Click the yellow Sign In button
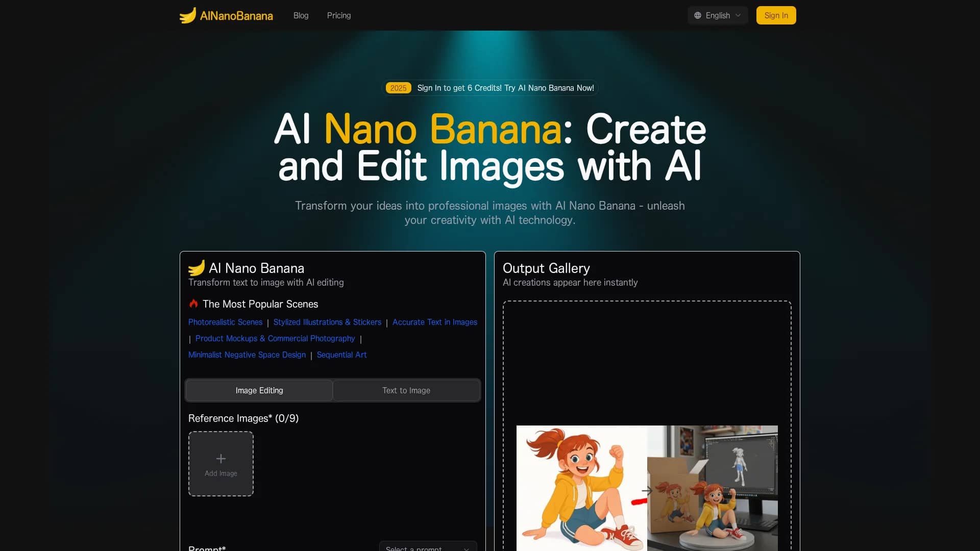Viewport: 980px width, 551px height. (x=776, y=15)
